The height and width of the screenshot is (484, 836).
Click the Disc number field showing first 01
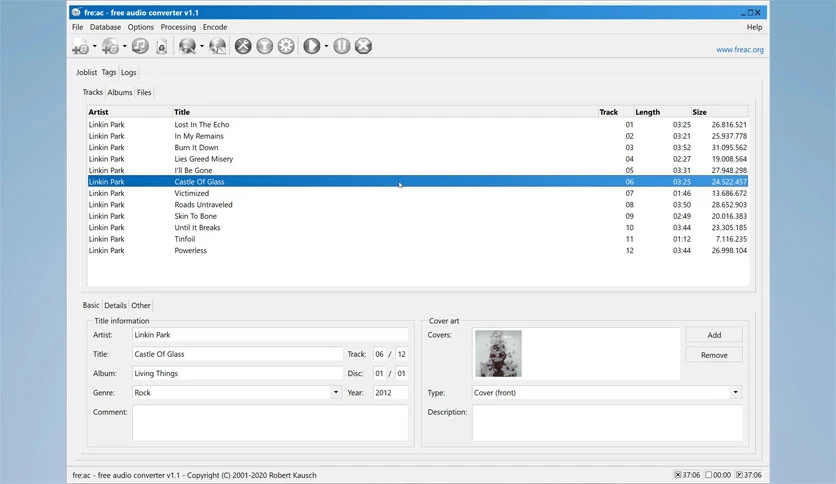tap(380, 373)
